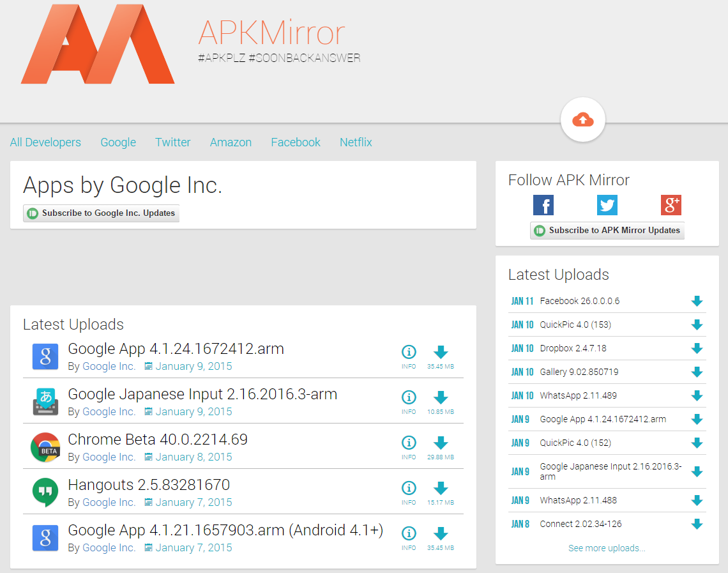Open WhatsApp 2.11.489 in sidebar list
Image resolution: width=728 pixels, height=573 pixels.
(x=578, y=395)
